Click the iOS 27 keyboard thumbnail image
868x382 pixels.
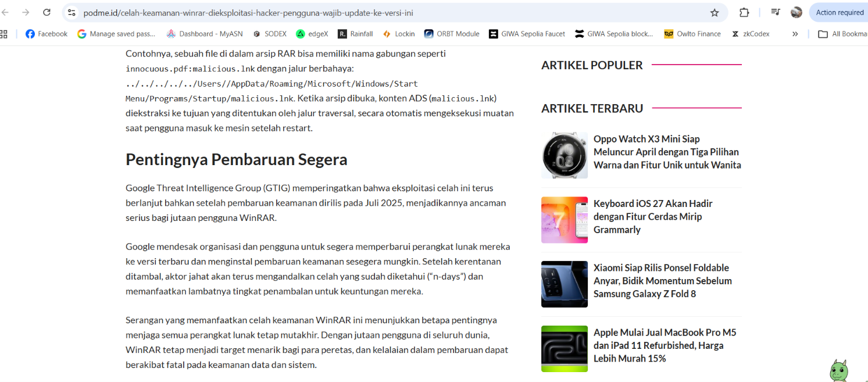tap(565, 220)
